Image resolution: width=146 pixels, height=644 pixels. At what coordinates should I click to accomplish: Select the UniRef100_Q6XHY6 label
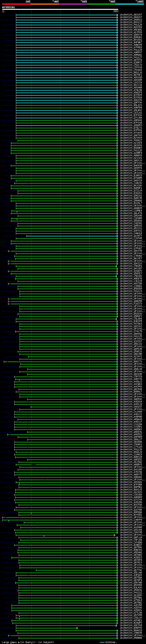coord(131,145)
